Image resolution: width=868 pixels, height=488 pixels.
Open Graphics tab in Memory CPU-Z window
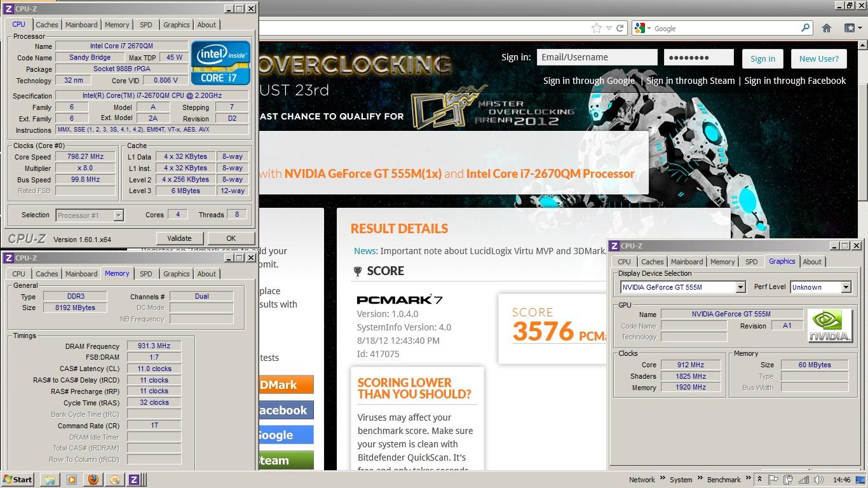pos(176,274)
